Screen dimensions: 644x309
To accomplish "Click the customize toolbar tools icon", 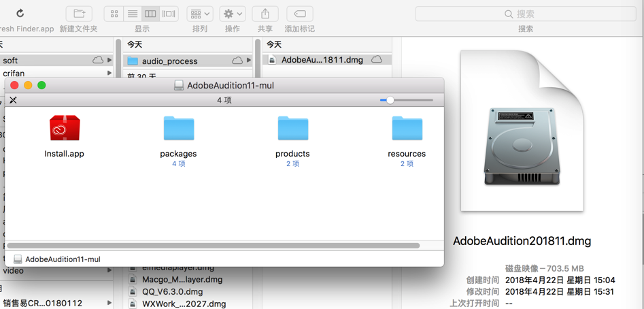I will click(13, 100).
